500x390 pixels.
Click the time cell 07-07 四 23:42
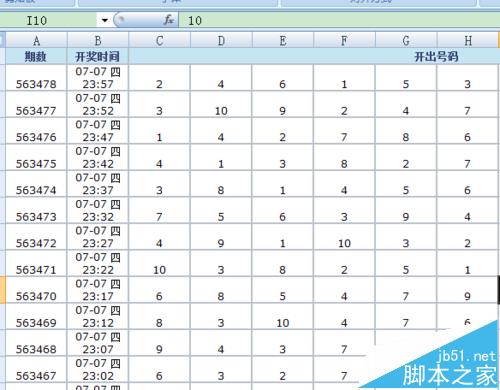[98, 157]
